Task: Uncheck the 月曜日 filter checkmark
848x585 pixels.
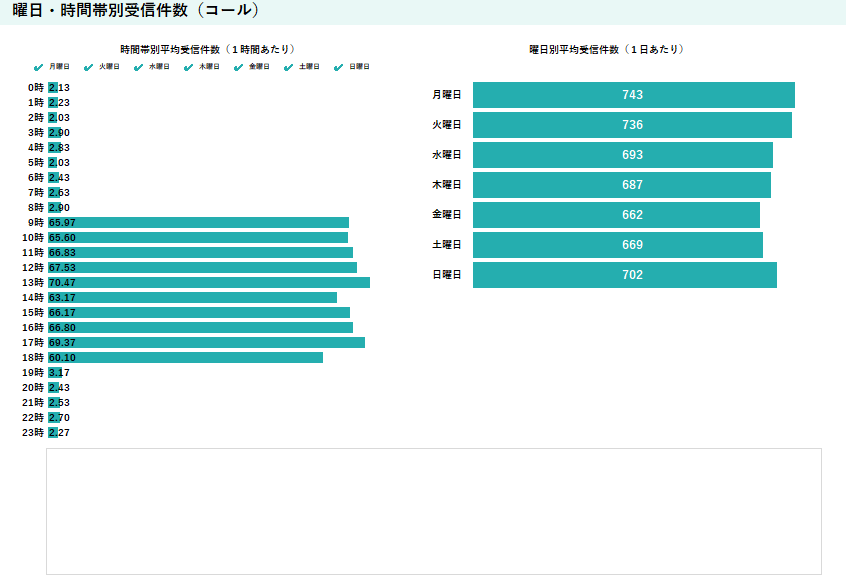Action: click(x=39, y=67)
